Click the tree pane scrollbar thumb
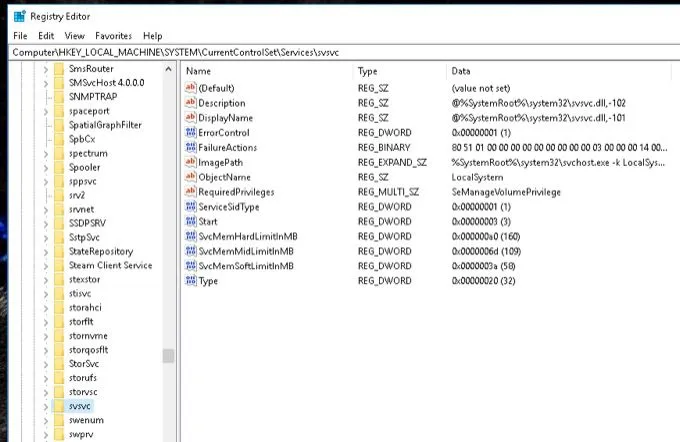Viewport: 680px width, 442px height. coord(168,356)
